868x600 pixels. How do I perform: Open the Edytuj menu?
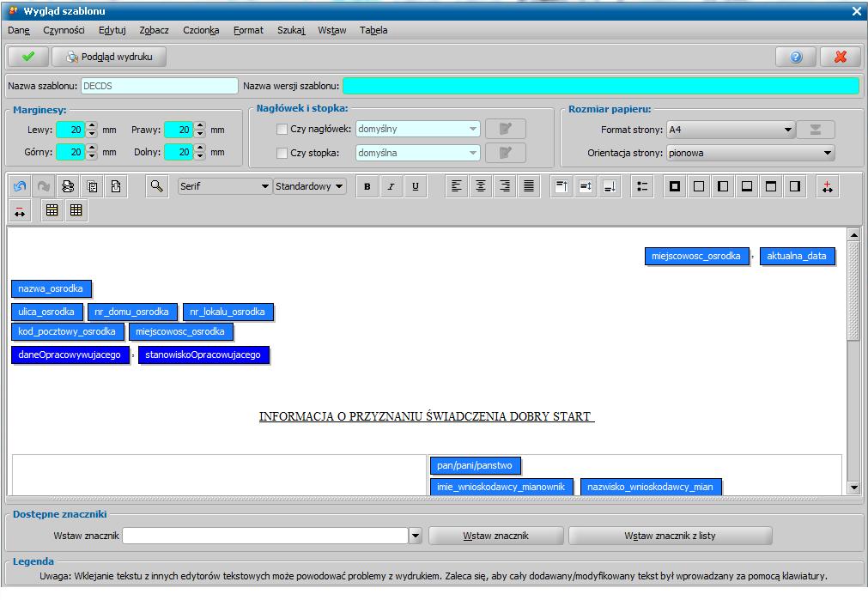[x=112, y=30]
